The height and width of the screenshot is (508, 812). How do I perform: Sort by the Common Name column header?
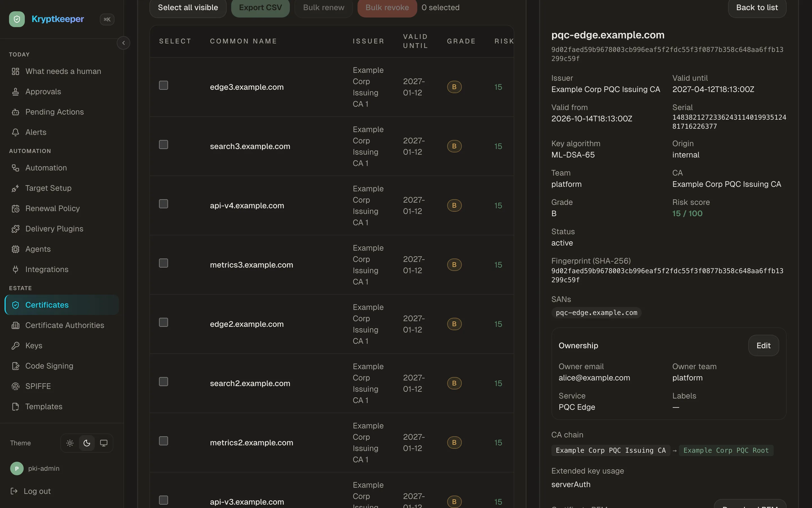(243, 41)
